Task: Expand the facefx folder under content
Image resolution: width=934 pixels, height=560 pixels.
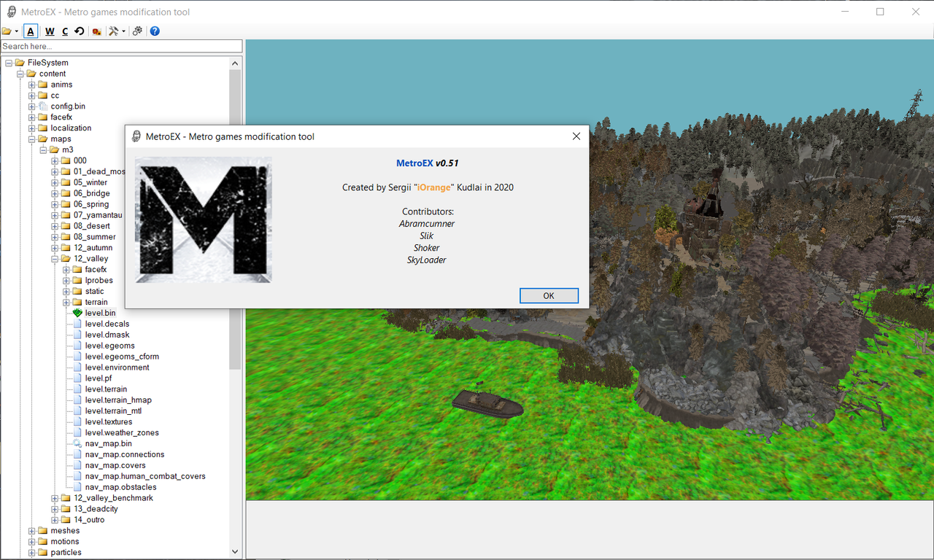Action: [x=32, y=117]
